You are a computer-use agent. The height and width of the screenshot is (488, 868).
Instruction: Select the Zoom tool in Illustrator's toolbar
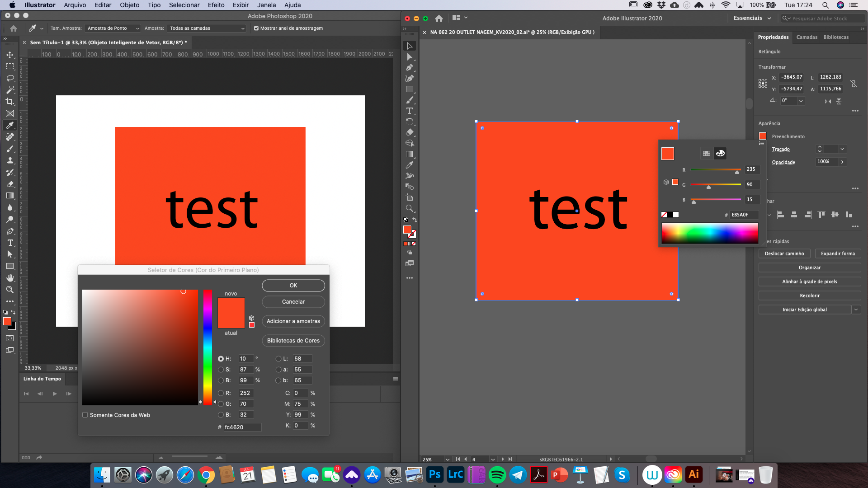(410, 209)
